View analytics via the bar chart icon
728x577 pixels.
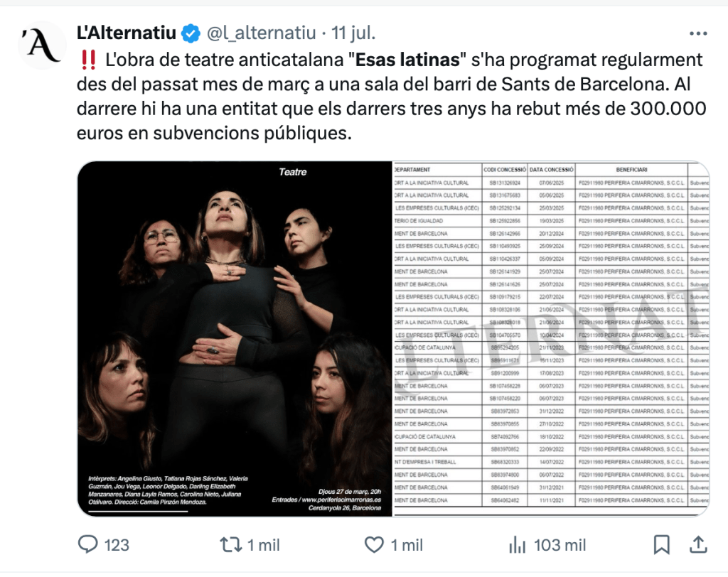517,544
